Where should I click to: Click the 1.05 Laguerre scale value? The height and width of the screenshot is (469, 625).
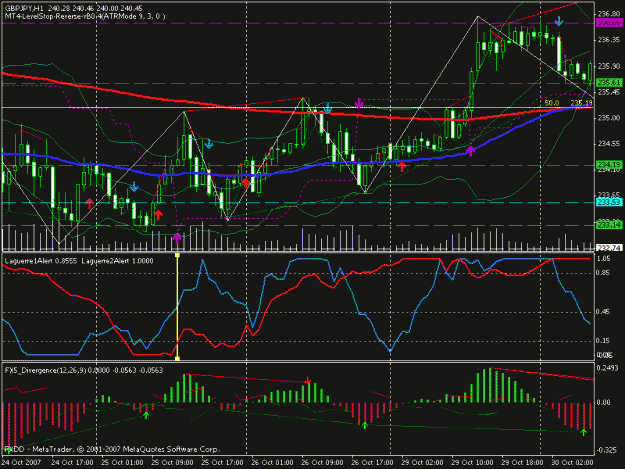(604, 259)
